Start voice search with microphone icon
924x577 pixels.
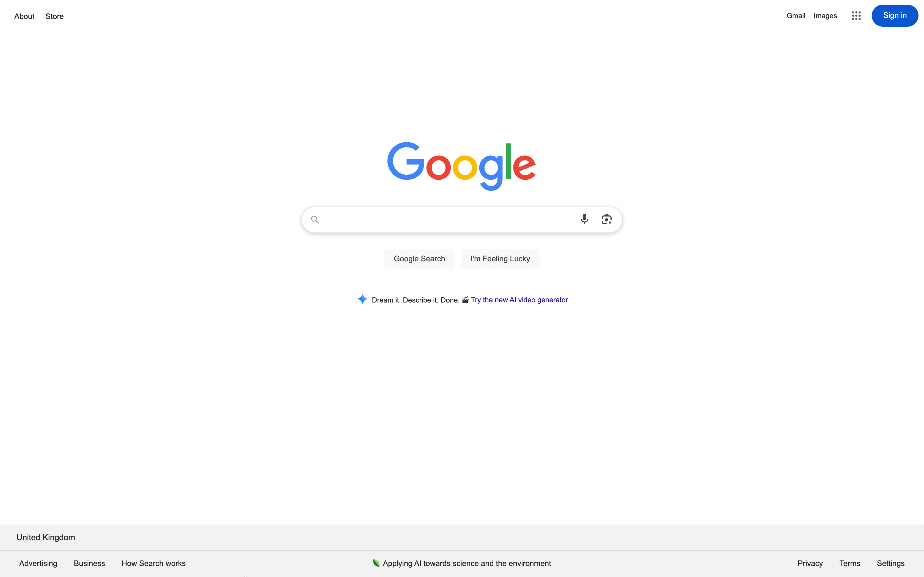[584, 220]
